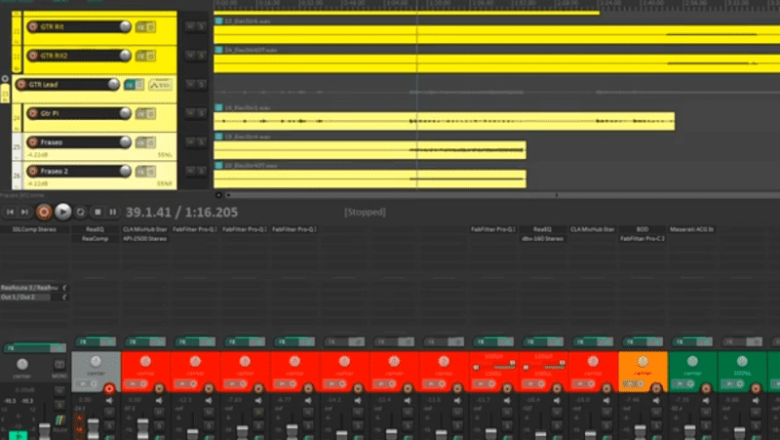Open the dbx-160 Stereo FX slot
The height and width of the screenshot is (440, 780).
543,239
